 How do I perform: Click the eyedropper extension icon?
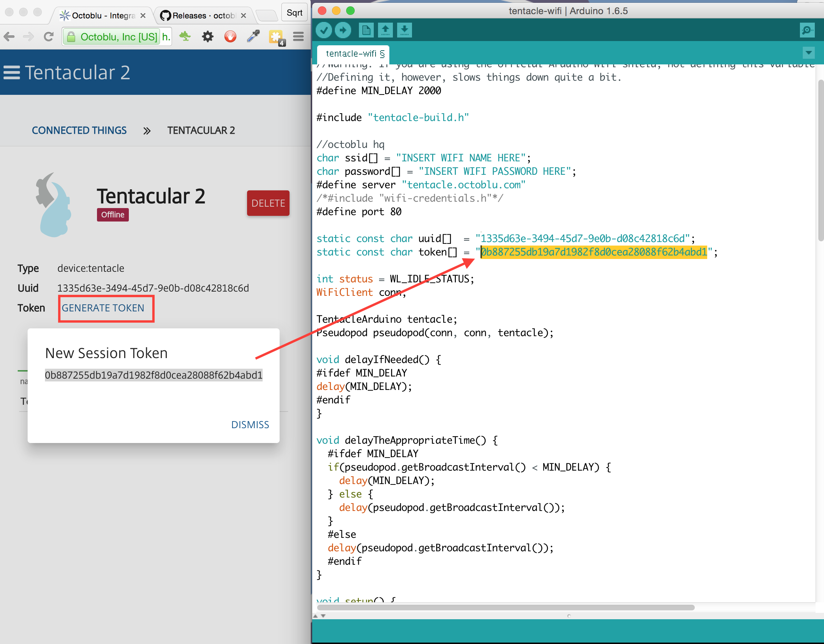coord(253,36)
